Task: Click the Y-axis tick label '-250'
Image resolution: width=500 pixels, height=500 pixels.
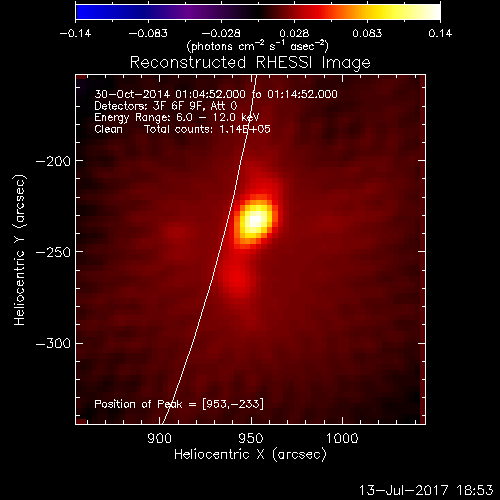Action: pos(53,252)
